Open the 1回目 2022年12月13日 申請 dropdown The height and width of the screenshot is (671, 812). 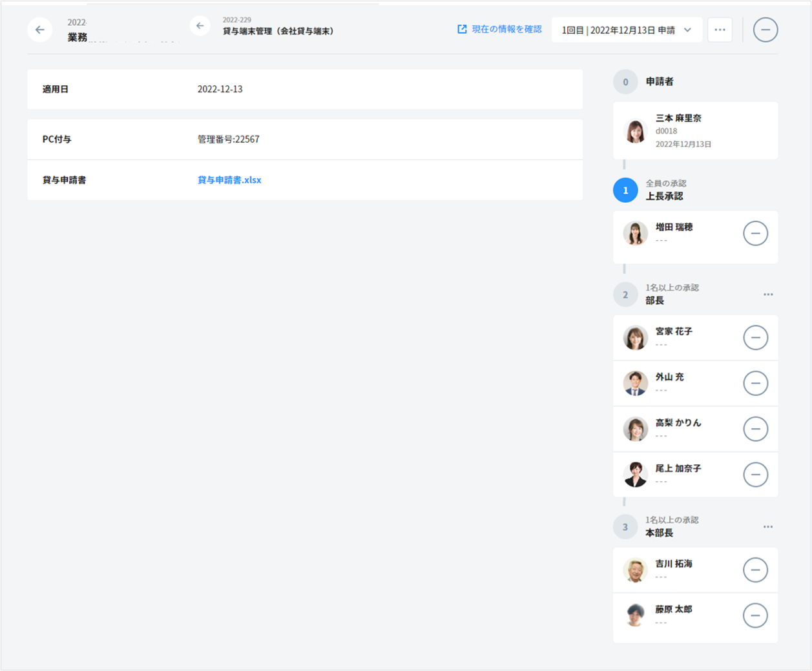(626, 30)
